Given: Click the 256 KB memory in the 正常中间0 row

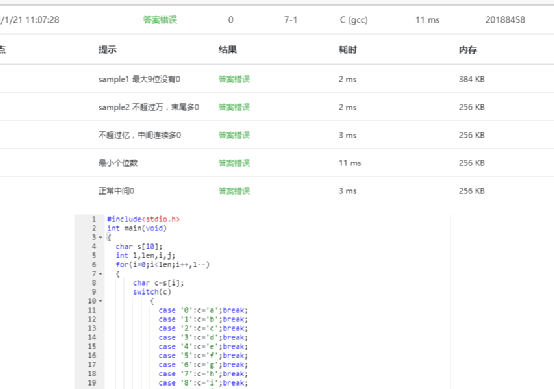Looking at the screenshot, I should tap(472, 191).
